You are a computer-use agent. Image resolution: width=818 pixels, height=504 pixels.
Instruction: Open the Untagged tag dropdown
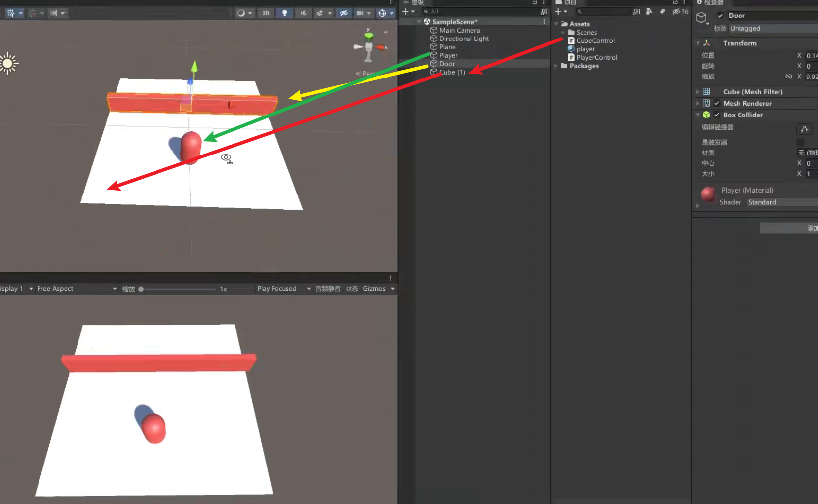pos(774,28)
